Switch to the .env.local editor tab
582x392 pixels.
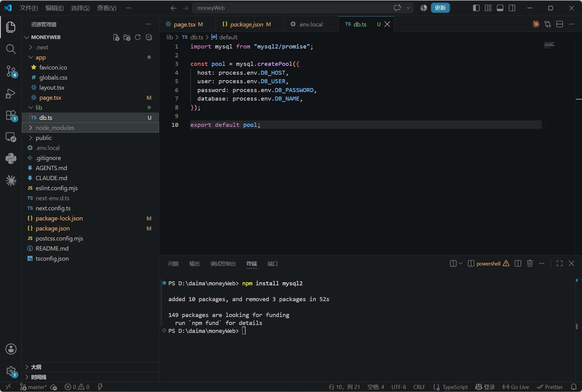(x=311, y=24)
